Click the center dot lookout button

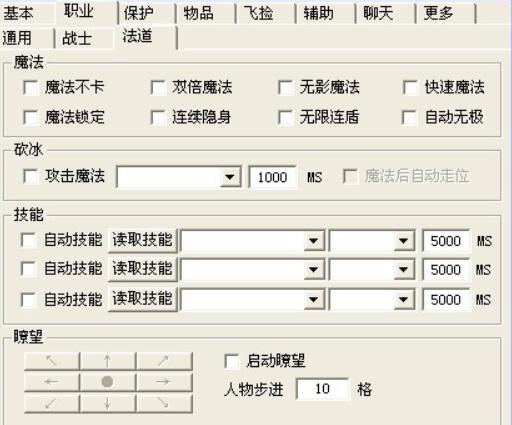tap(107, 382)
